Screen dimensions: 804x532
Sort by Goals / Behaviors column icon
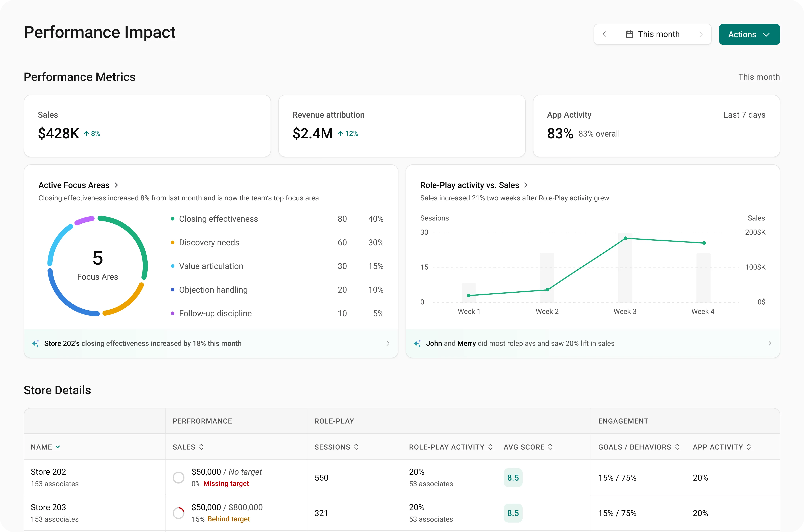pos(677,447)
